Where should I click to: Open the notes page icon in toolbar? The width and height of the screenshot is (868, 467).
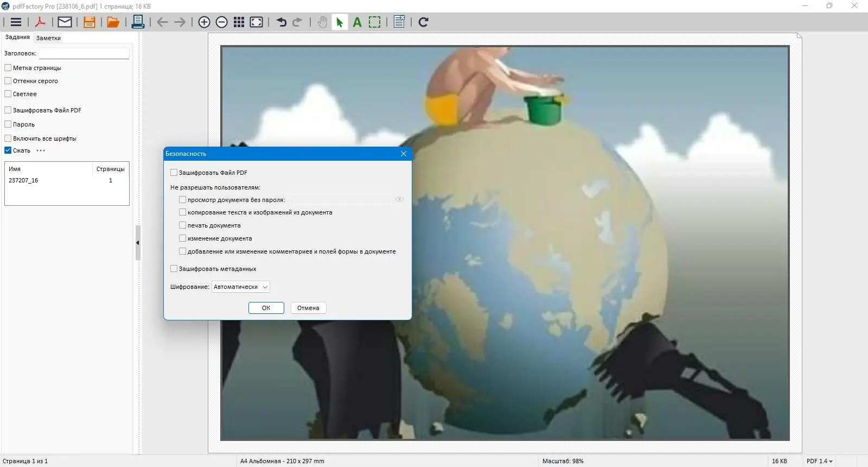(399, 22)
